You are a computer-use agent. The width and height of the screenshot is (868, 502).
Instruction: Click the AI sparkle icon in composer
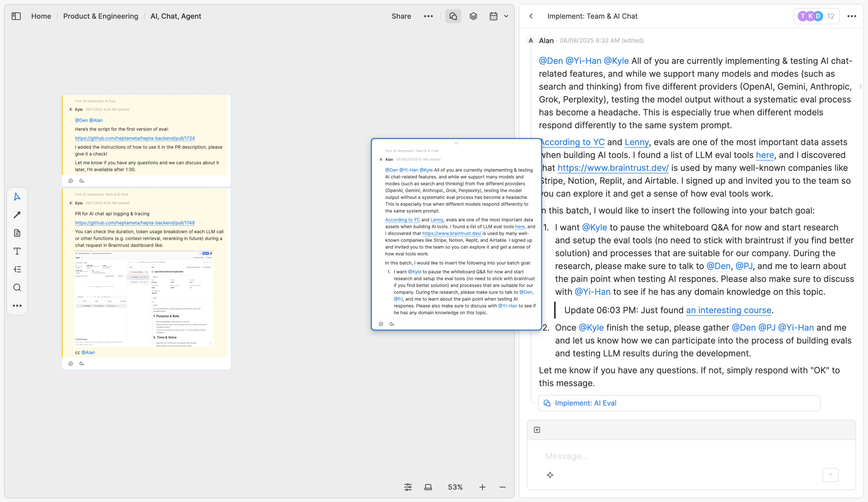coord(550,475)
